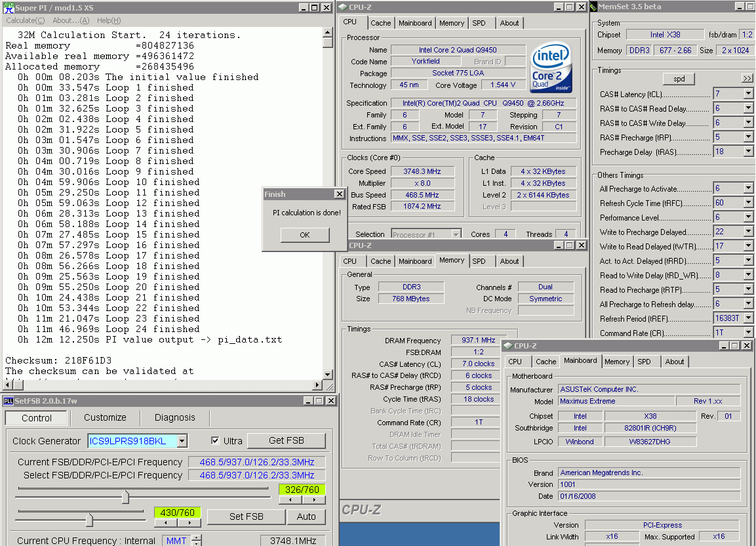Click OK in the Finish dialog
Screen dimensions: 756x546
coord(305,235)
